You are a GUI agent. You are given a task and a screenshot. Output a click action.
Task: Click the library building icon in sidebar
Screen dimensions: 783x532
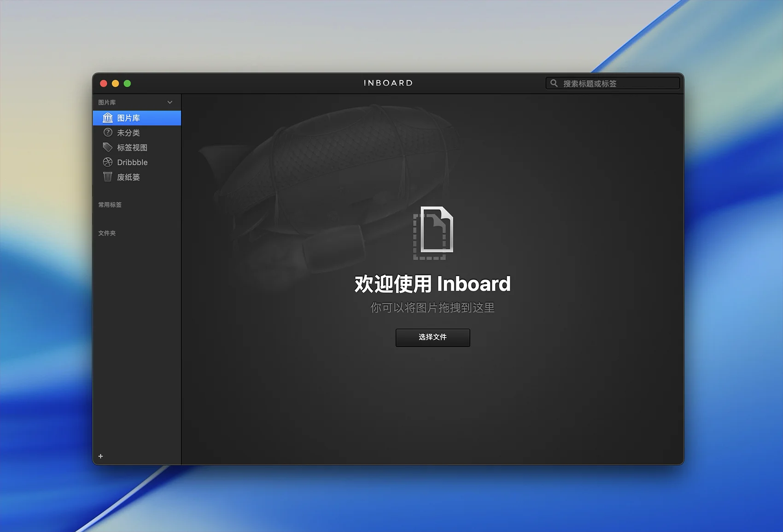tap(107, 118)
